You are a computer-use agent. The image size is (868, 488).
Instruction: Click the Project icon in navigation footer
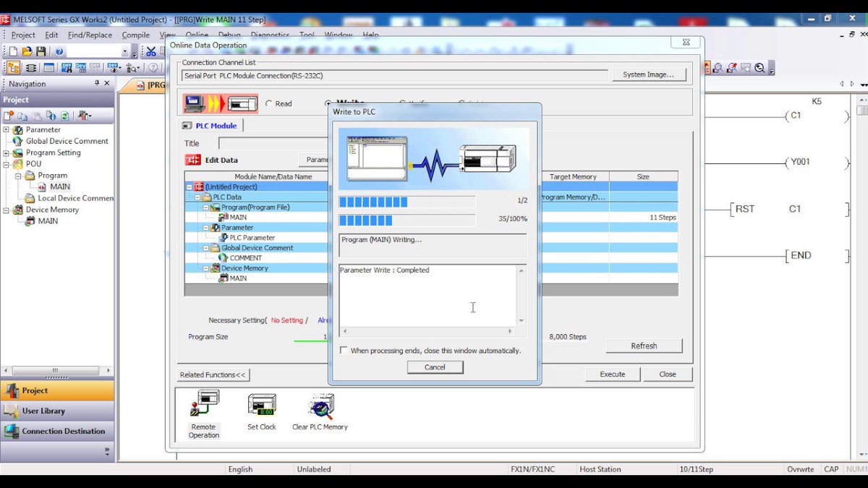11,390
